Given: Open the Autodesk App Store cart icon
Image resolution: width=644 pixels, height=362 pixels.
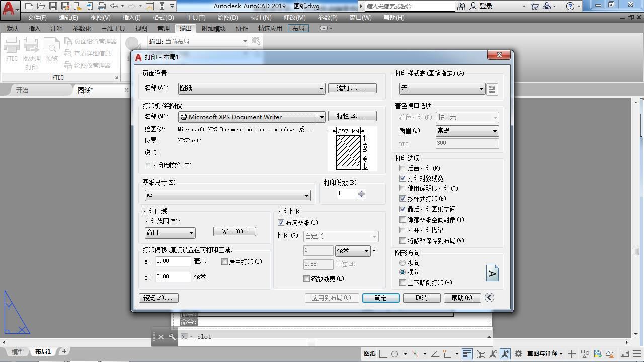Looking at the screenshot, I should (534, 6).
